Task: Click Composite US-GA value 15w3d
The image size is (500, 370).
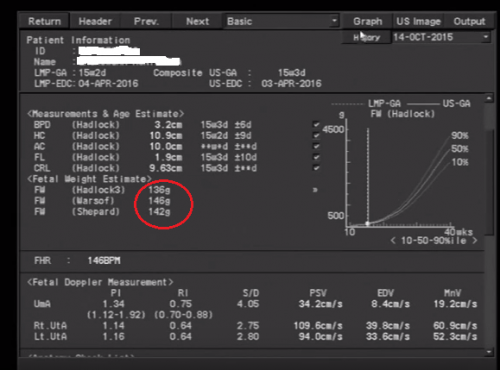Action: coord(292,73)
